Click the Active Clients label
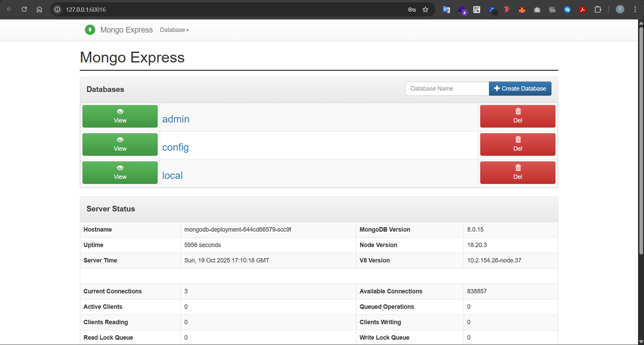This screenshot has height=345, width=644. 103,307
